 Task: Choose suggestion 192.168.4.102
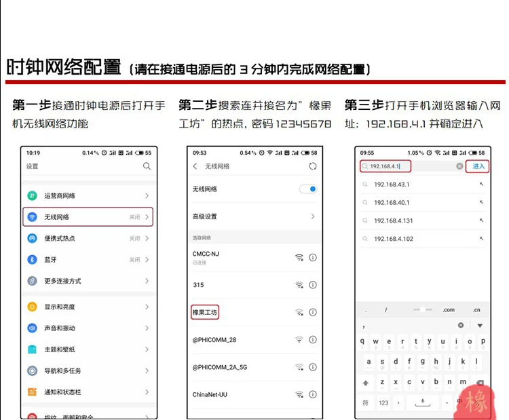[x=423, y=239]
